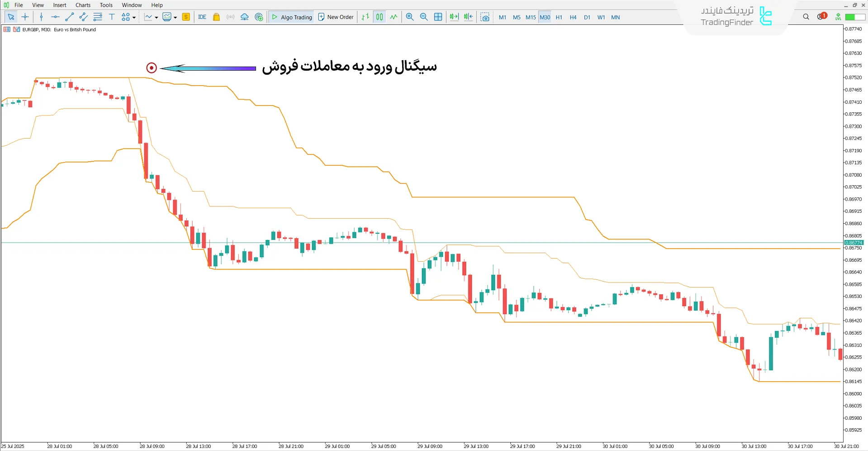This screenshot has width=868, height=451.
Task: Open the Insert menu
Action: tap(59, 5)
